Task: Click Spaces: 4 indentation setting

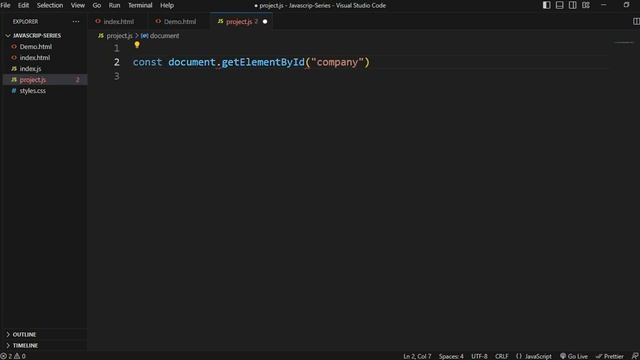Action: pos(451,356)
